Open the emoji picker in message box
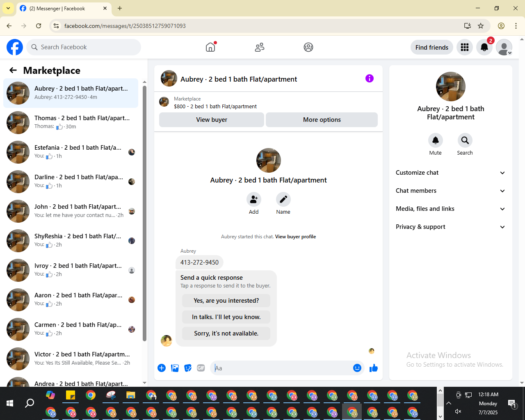 (x=357, y=368)
